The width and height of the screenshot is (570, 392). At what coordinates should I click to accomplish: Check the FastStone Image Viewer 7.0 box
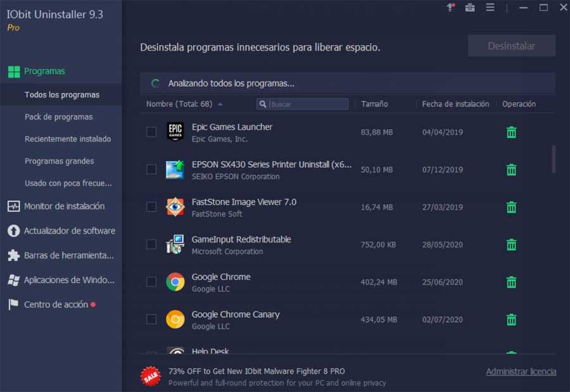click(151, 207)
